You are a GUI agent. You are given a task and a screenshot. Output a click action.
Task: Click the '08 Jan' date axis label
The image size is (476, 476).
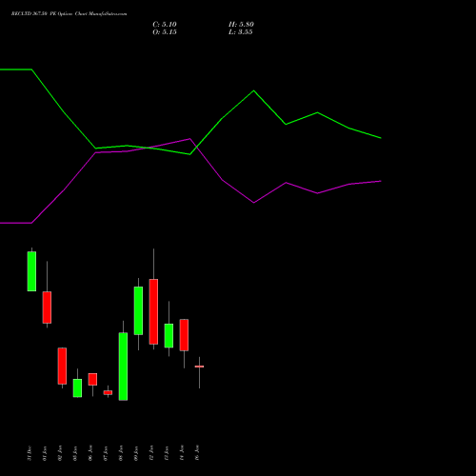pos(121,453)
